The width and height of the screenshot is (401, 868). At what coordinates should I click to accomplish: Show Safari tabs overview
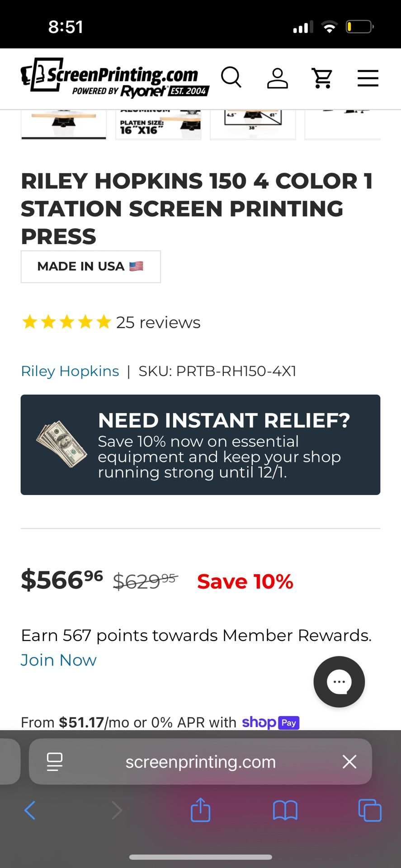[x=369, y=810]
